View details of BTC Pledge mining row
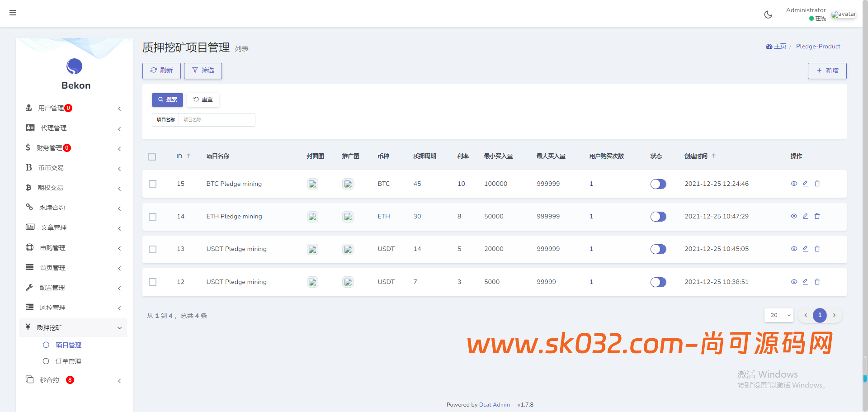 (x=793, y=184)
